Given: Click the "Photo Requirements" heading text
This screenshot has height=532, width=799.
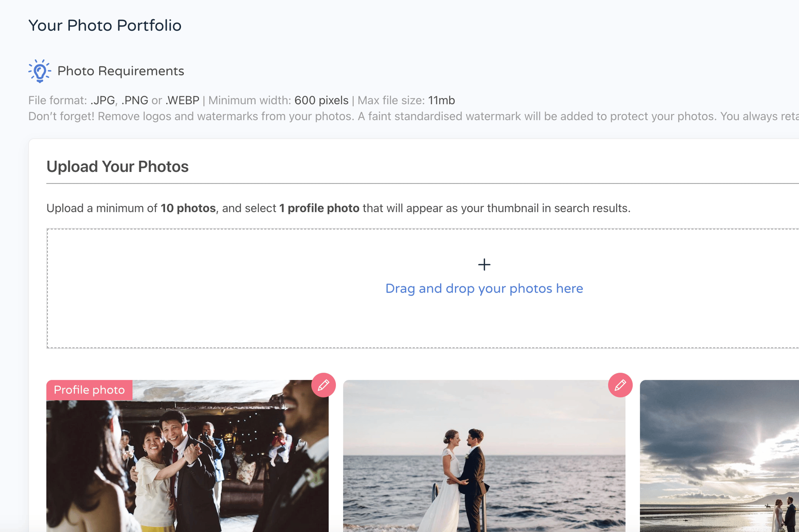Looking at the screenshot, I should (x=121, y=71).
